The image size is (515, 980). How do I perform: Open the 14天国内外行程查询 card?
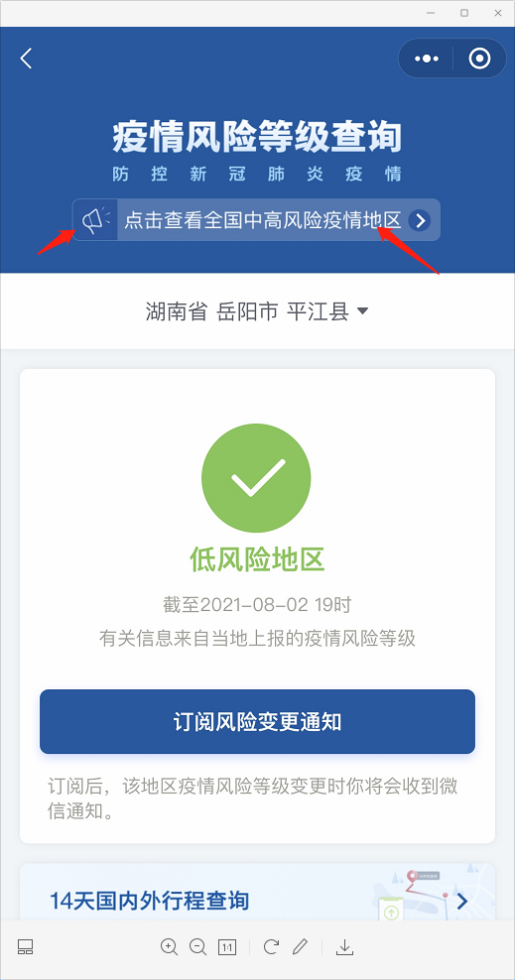coord(258,893)
